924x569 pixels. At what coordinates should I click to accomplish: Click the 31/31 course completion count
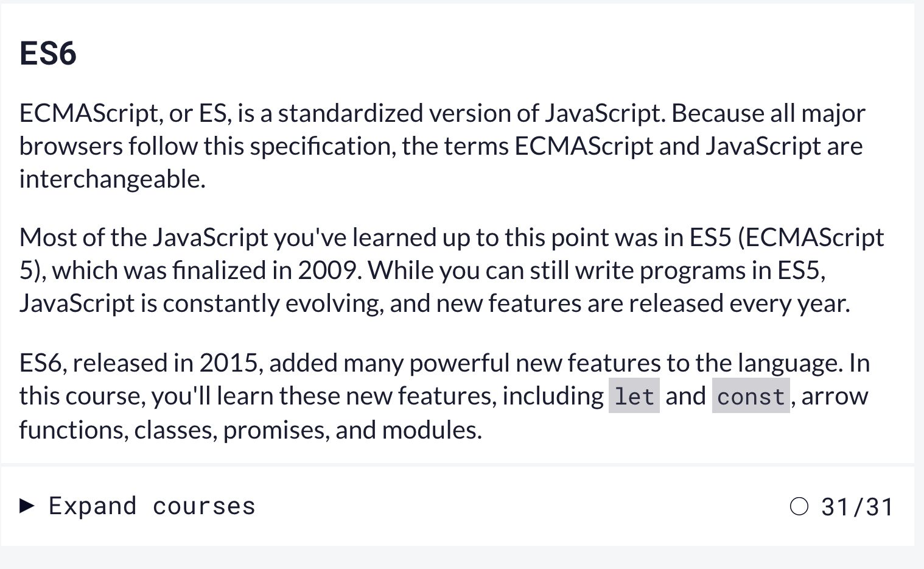click(857, 507)
